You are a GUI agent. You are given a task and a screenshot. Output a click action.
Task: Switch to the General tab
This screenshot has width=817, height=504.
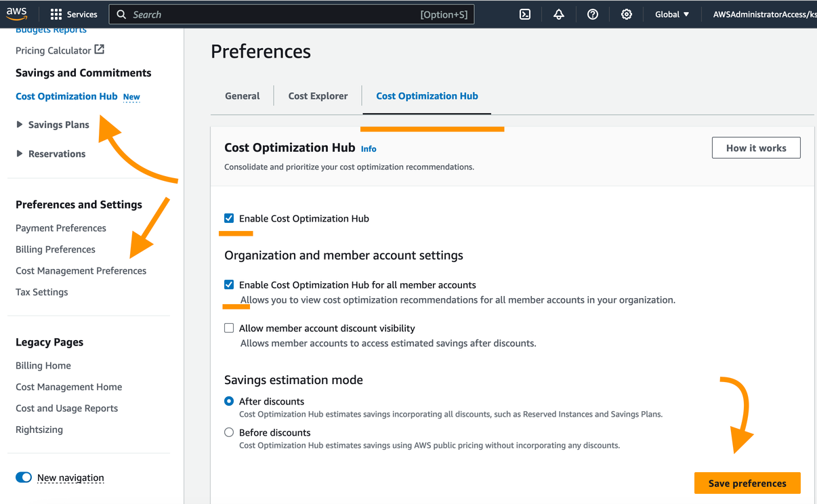[243, 96]
